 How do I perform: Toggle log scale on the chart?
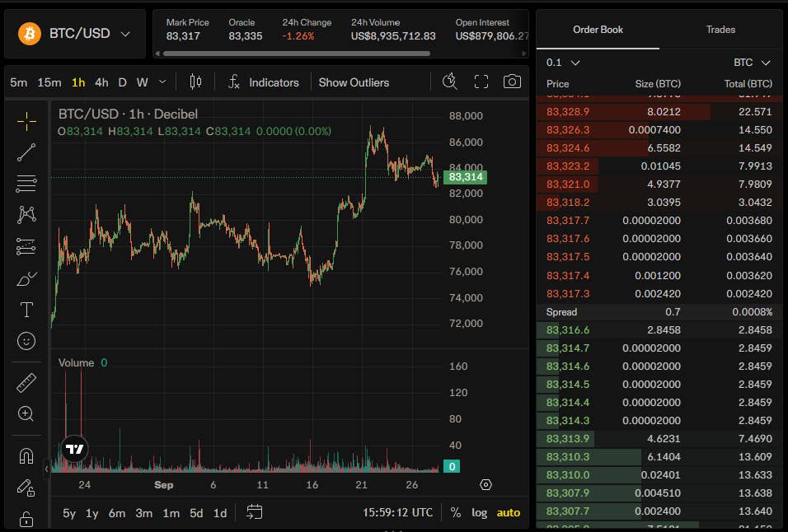tap(479, 512)
